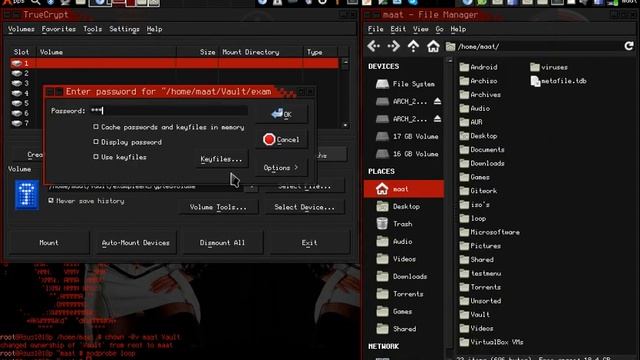Open 16 GB Volume
This screenshot has width=640, height=360.
click(x=407, y=154)
